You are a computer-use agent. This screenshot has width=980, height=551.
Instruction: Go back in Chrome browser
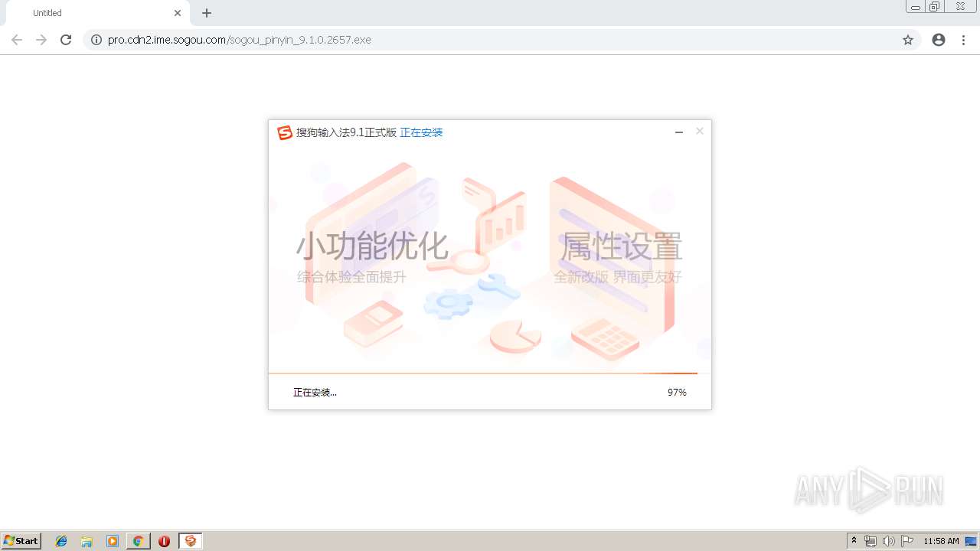17,40
